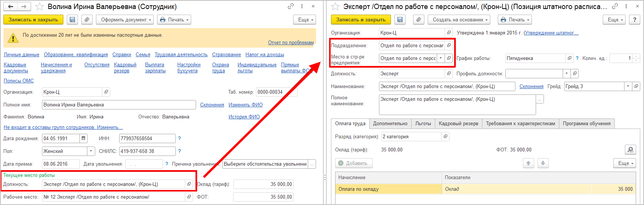Screen dimensions: 644x205
Task: Copy link icon in position window header
Action: pyautogui.click(x=615, y=6)
